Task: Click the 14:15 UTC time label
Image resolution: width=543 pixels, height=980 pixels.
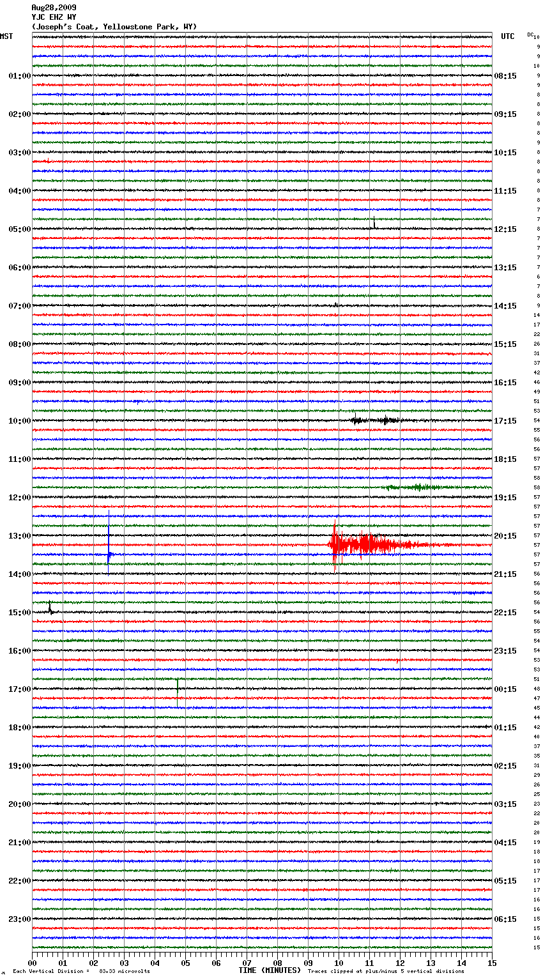Action: click(x=505, y=306)
